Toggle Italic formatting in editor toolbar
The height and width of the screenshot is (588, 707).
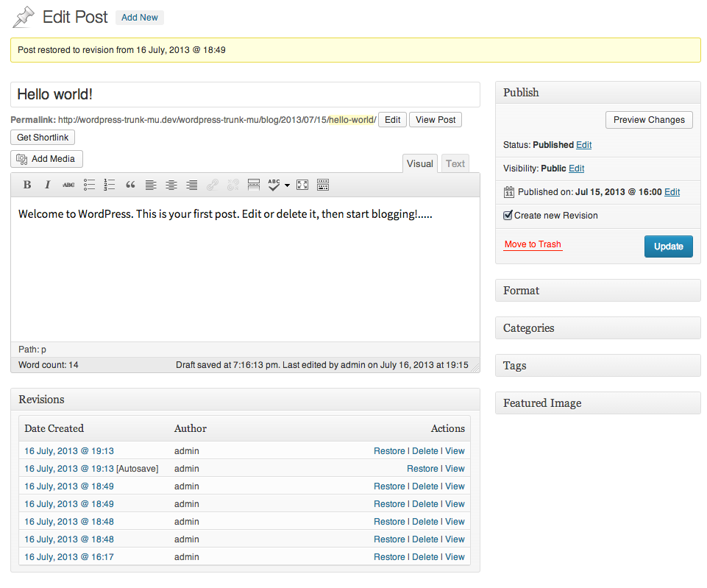click(x=47, y=185)
